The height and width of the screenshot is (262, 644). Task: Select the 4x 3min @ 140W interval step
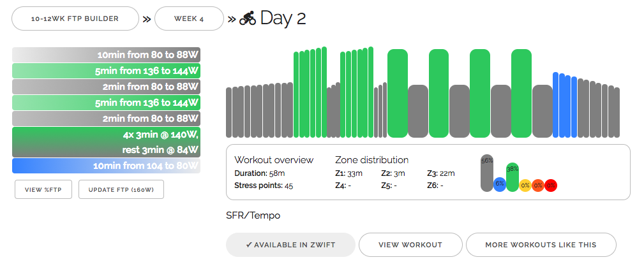106,142
